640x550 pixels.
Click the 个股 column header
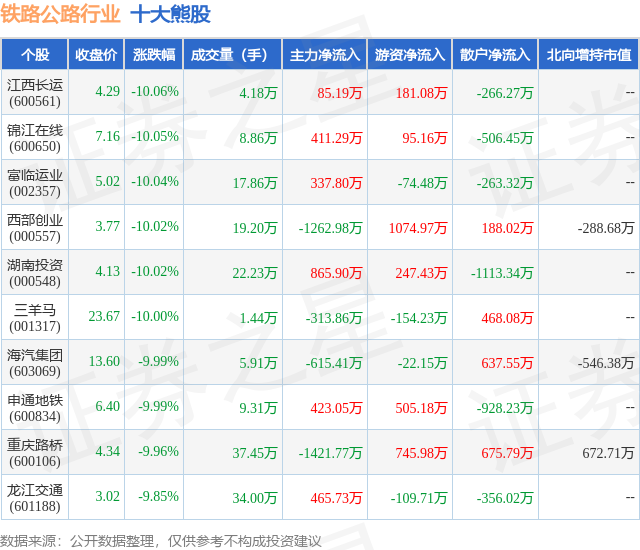(x=35, y=55)
